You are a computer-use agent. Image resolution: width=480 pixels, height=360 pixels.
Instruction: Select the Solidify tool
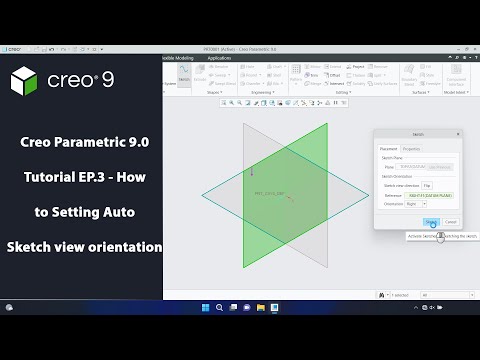point(356,84)
